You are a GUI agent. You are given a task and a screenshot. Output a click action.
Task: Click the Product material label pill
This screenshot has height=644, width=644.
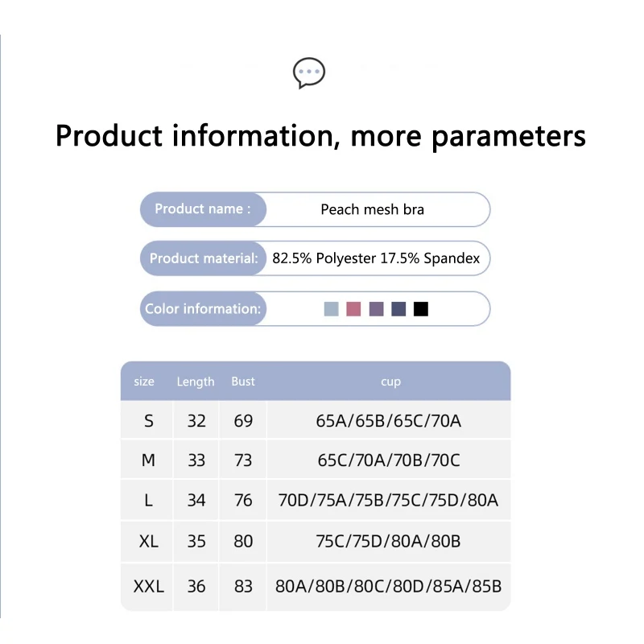(x=203, y=258)
